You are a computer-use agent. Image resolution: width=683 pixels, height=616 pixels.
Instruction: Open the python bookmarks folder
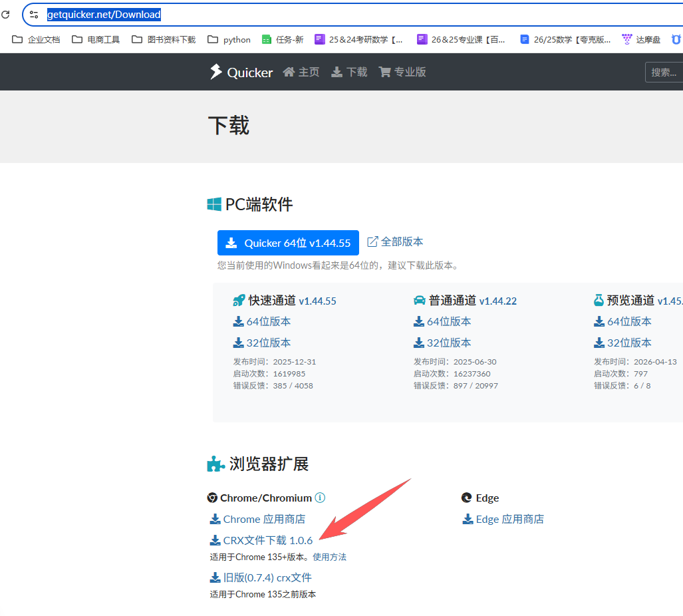[229, 39]
